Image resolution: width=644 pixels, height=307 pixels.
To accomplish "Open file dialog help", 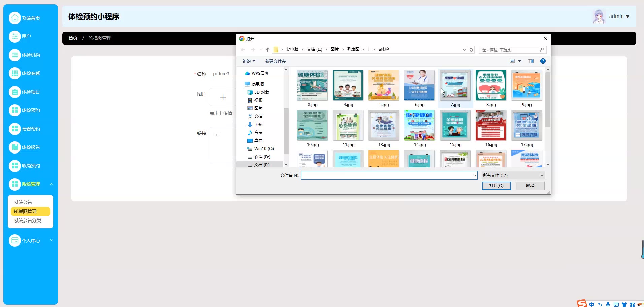I will point(543,61).
